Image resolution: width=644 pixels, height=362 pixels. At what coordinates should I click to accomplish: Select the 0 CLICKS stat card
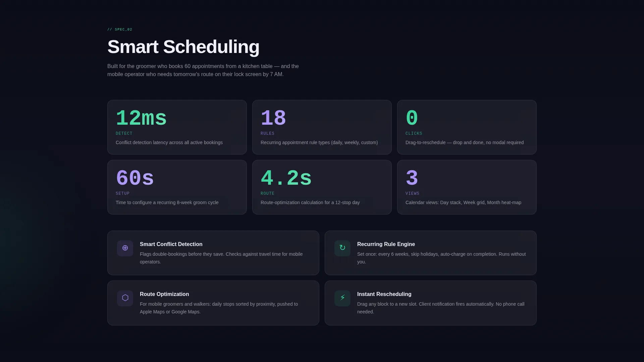click(467, 127)
